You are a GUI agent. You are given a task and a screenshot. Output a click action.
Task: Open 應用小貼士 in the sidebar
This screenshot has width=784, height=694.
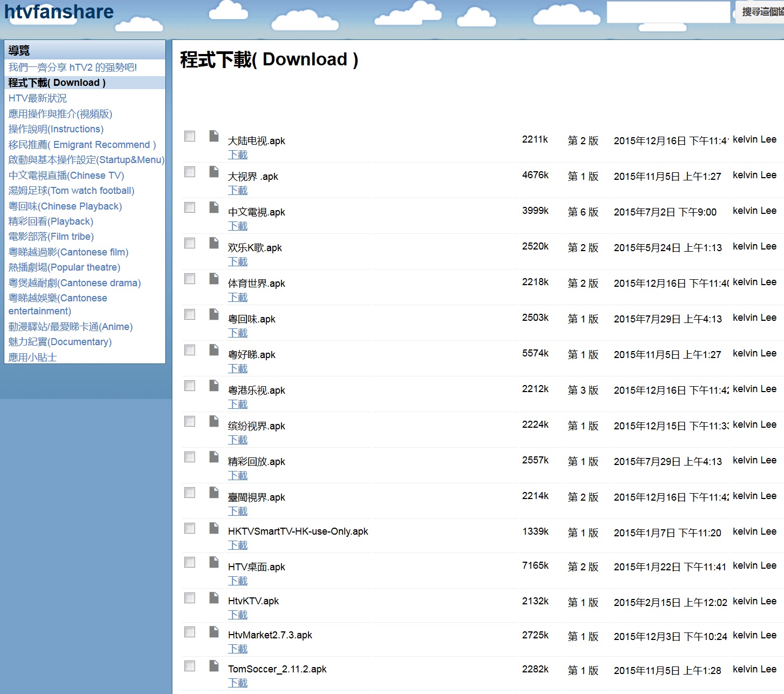click(x=33, y=358)
